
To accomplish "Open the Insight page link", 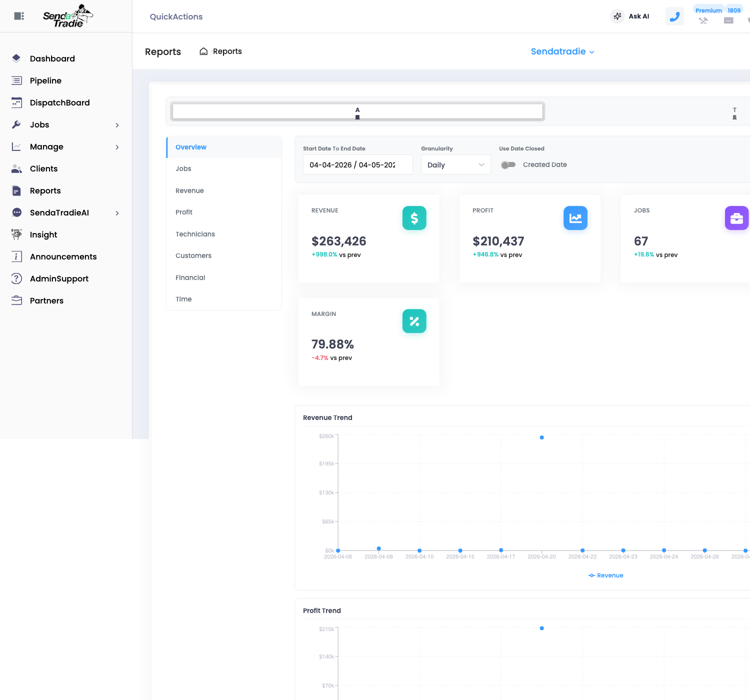I will pyautogui.click(x=43, y=234).
